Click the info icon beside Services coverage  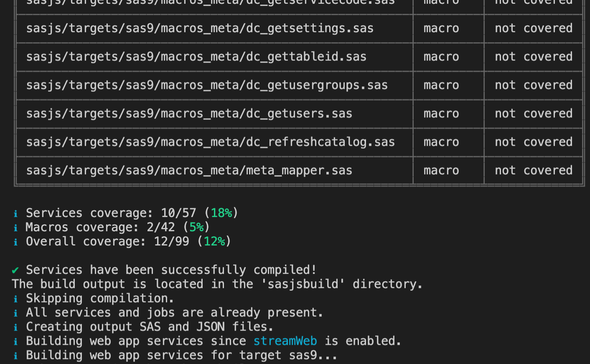(15, 214)
